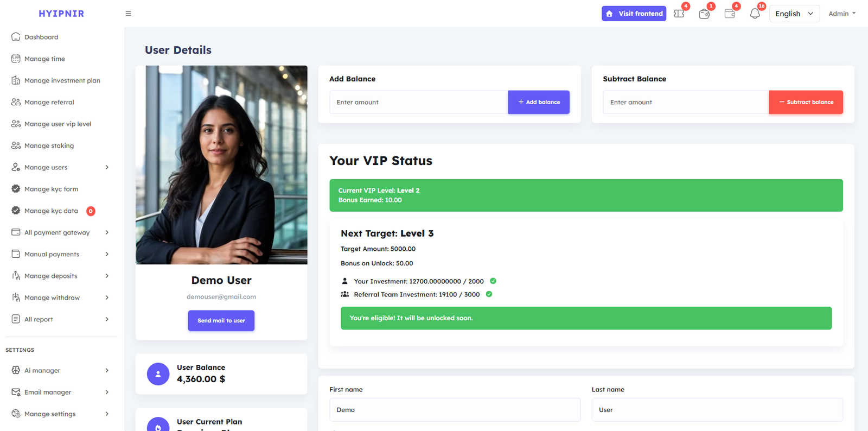Expand the Admin account menu

click(841, 13)
